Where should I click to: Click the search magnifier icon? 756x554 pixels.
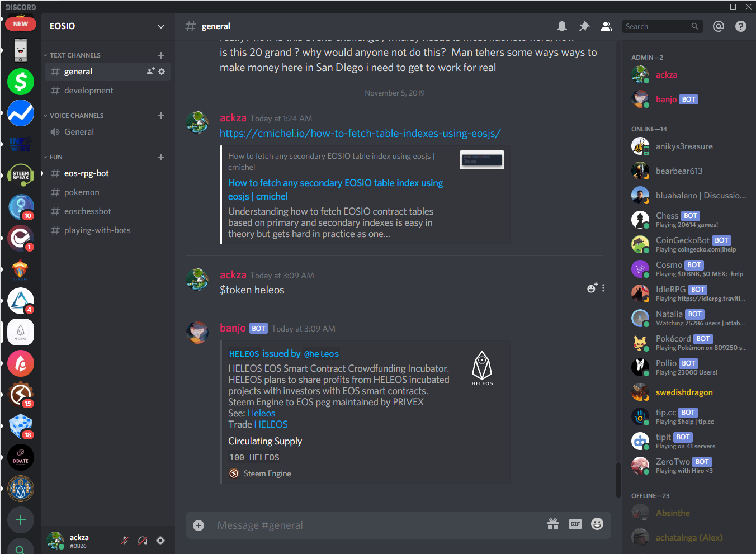pos(694,26)
